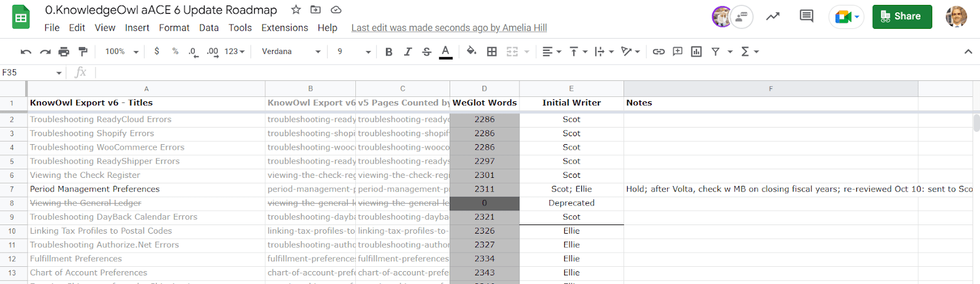Open the comment history

807,17
